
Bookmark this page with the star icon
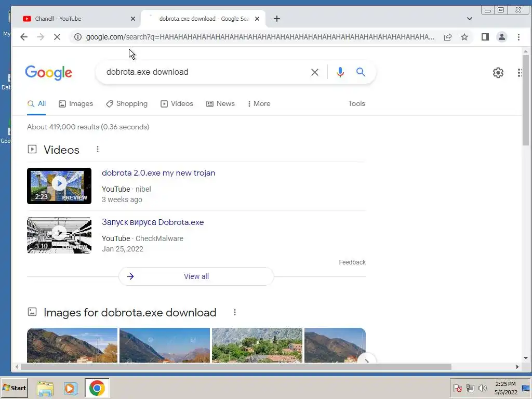[x=464, y=37]
